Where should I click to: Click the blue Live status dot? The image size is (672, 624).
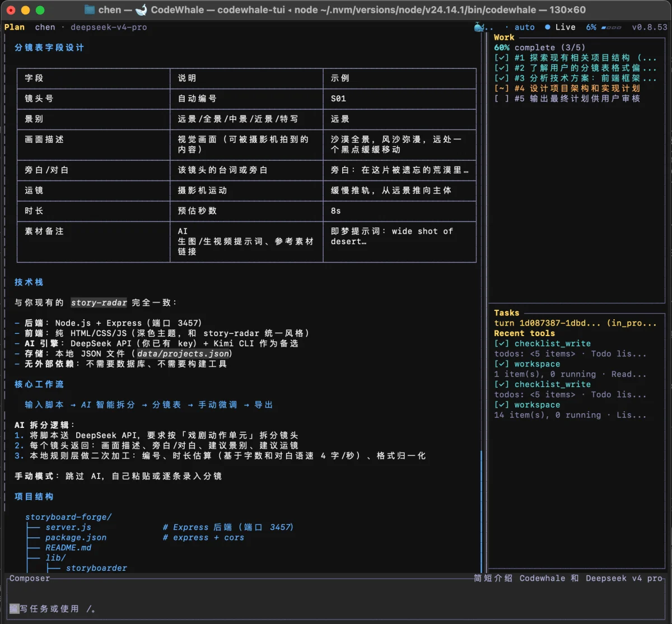click(548, 27)
